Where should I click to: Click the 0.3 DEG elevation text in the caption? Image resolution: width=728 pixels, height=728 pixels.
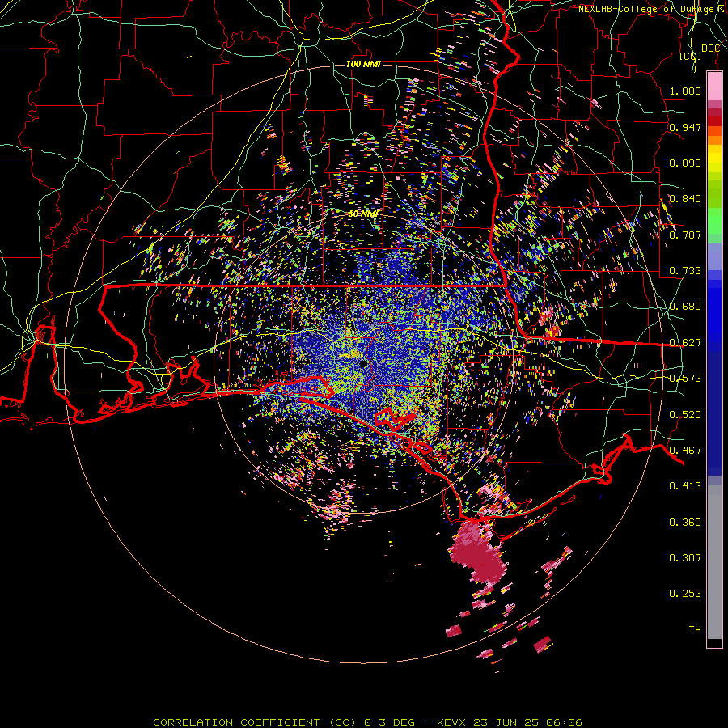point(390,722)
